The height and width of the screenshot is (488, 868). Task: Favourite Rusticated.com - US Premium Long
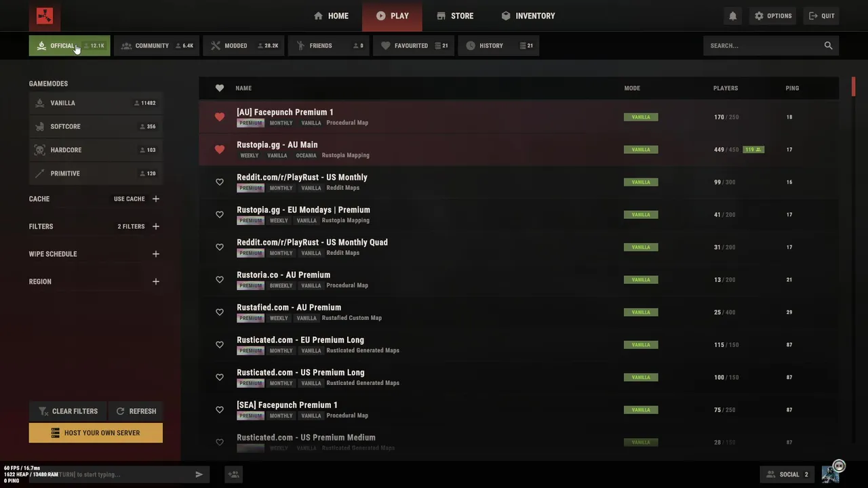[220, 377]
